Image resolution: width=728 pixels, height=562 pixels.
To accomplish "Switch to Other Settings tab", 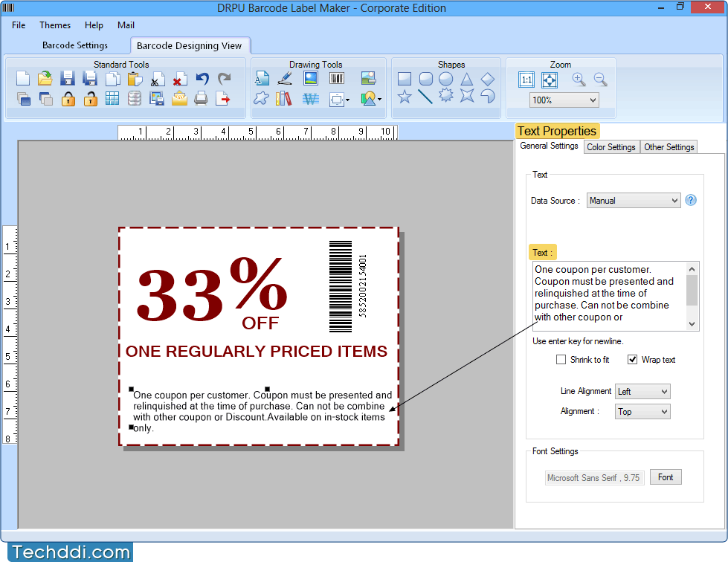I will click(x=669, y=146).
